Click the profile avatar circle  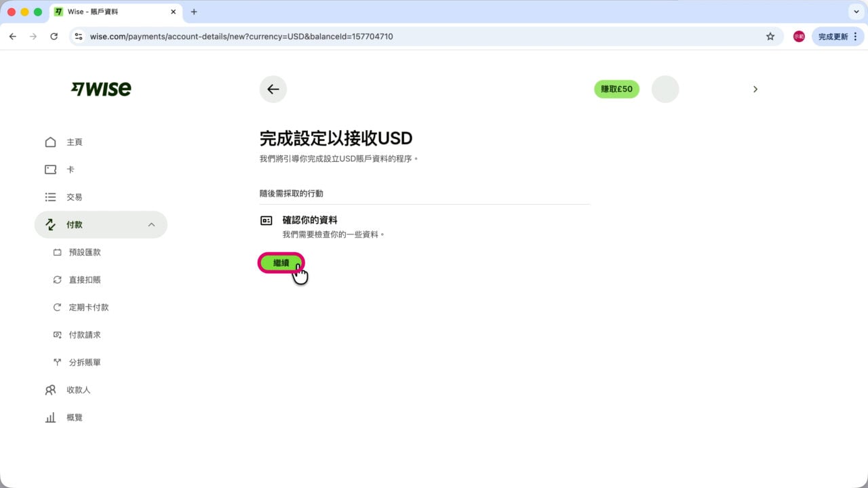point(665,89)
